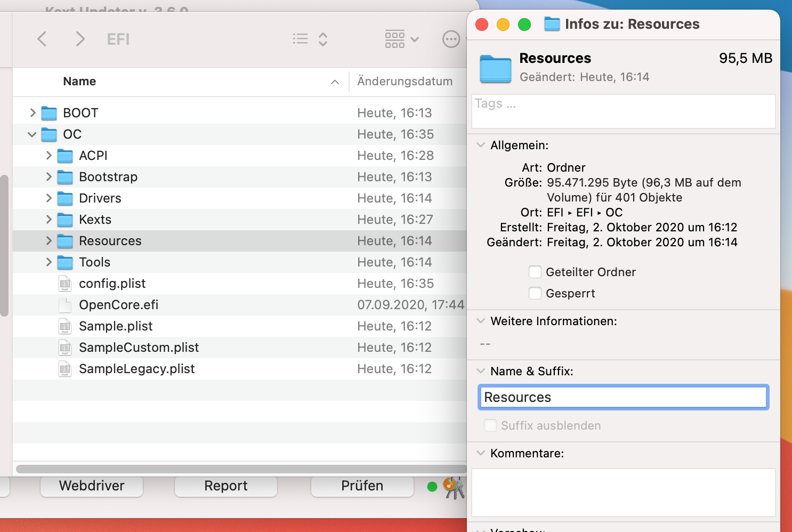Click the Finder back navigation arrow
This screenshot has width=792, height=532.
42,39
